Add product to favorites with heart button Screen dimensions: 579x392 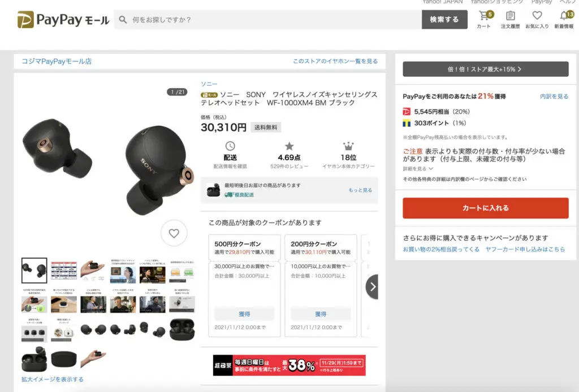pos(174,233)
